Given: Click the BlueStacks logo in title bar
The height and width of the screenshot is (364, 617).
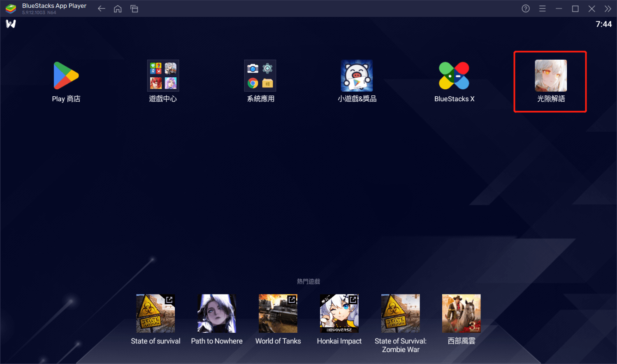Looking at the screenshot, I should point(11,9).
